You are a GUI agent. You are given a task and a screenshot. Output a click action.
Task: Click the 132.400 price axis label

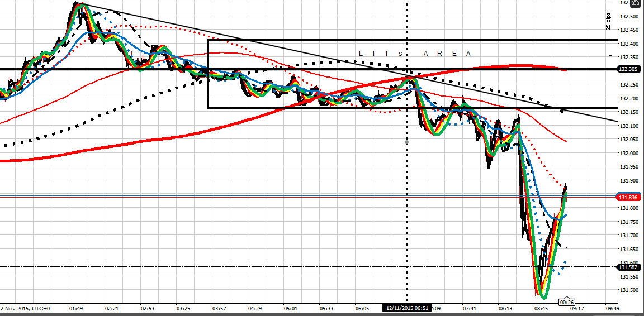point(629,44)
